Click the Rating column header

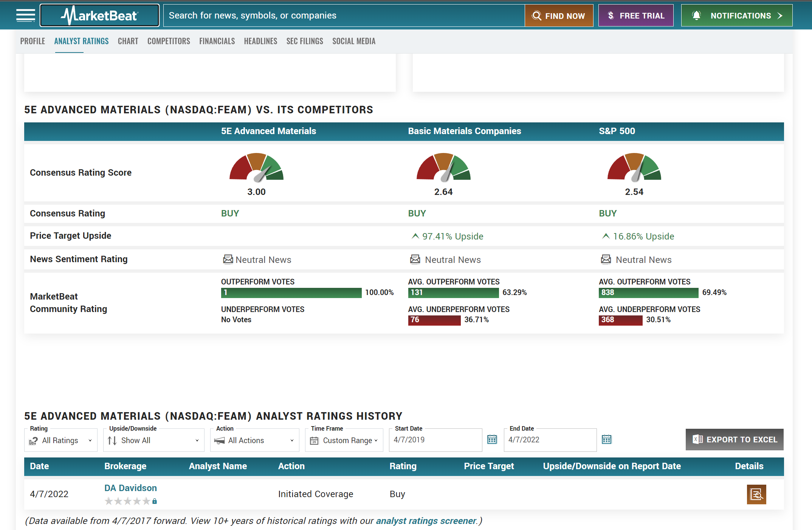click(x=403, y=466)
